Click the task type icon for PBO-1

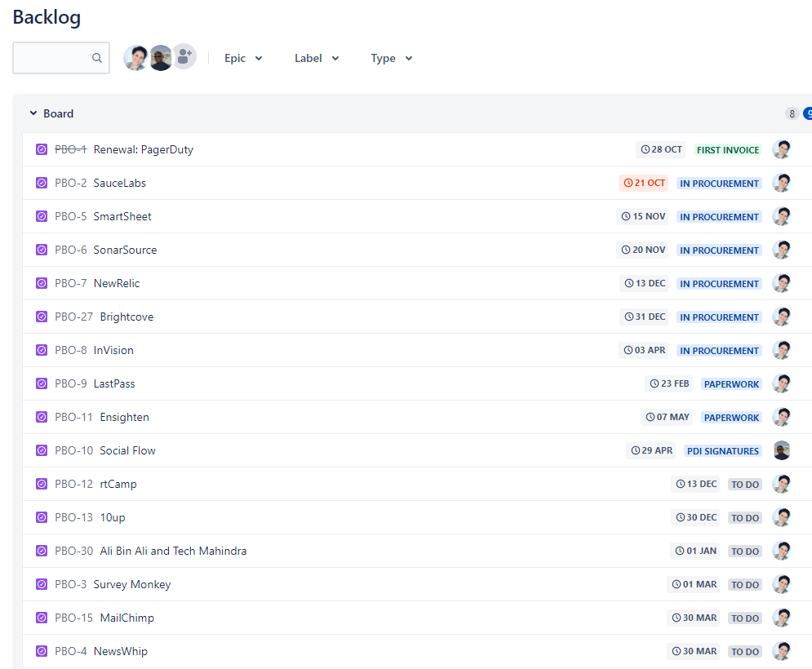point(42,149)
